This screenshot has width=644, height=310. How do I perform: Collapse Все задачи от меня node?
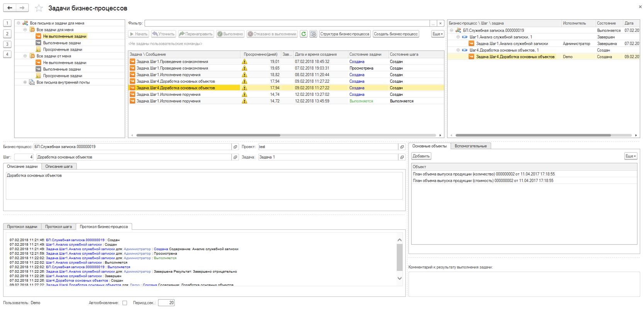25,56
